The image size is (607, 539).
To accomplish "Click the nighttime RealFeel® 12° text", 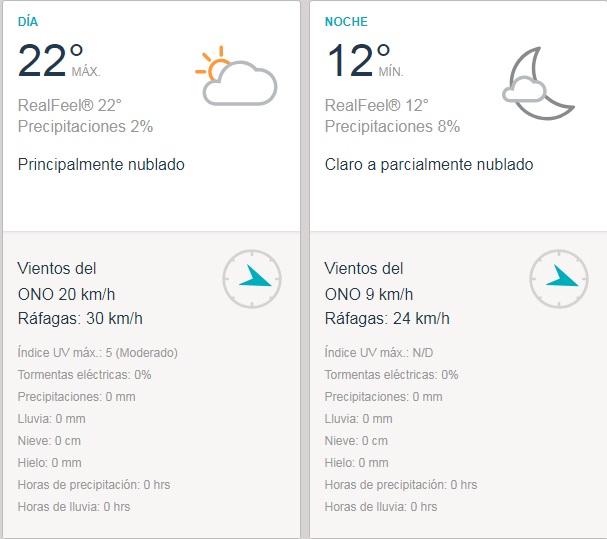I will point(376,106).
